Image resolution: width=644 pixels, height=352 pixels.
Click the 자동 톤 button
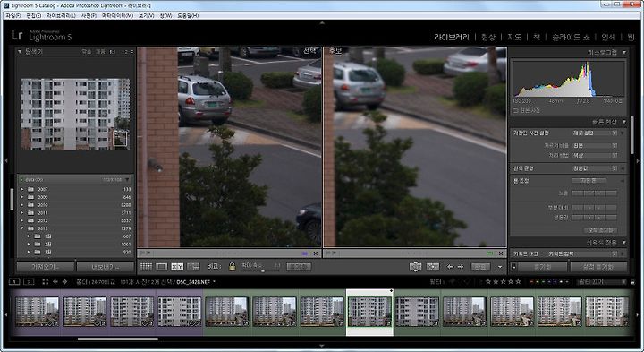pyautogui.click(x=589, y=181)
